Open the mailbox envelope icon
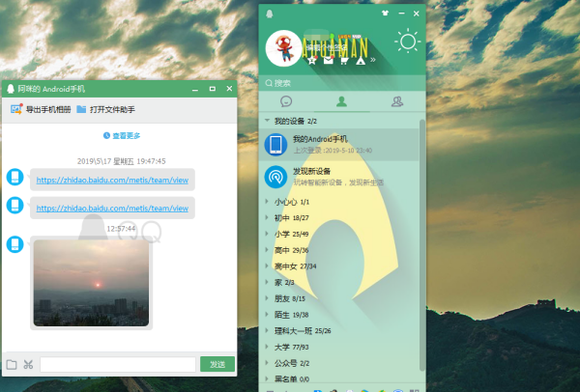The width and height of the screenshot is (580, 392). pyautogui.click(x=329, y=61)
